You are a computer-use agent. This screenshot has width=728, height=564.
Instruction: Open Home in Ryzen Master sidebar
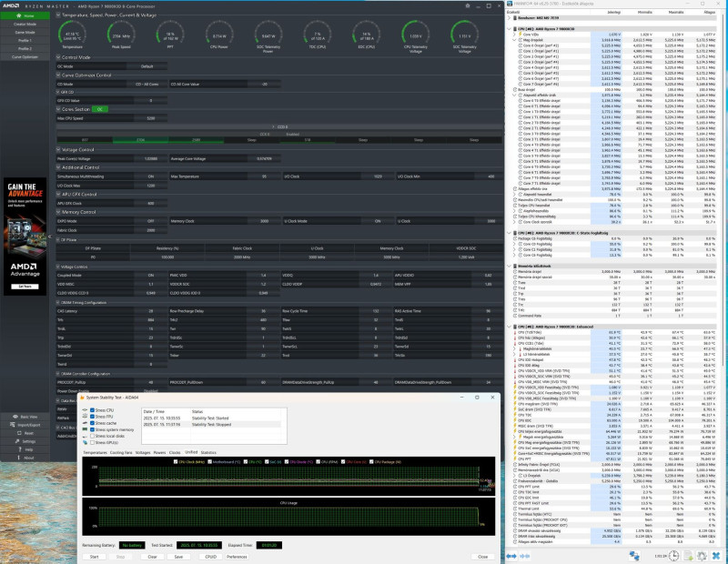[x=25, y=15]
